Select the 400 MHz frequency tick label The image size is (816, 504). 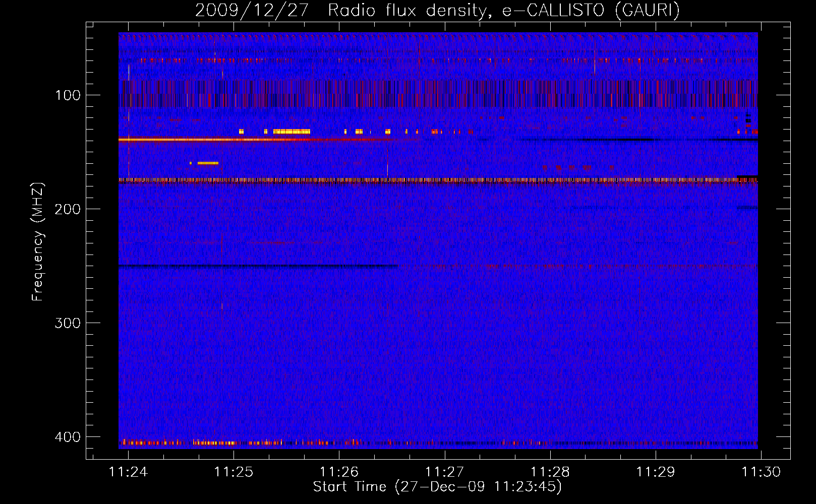(x=68, y=437)
